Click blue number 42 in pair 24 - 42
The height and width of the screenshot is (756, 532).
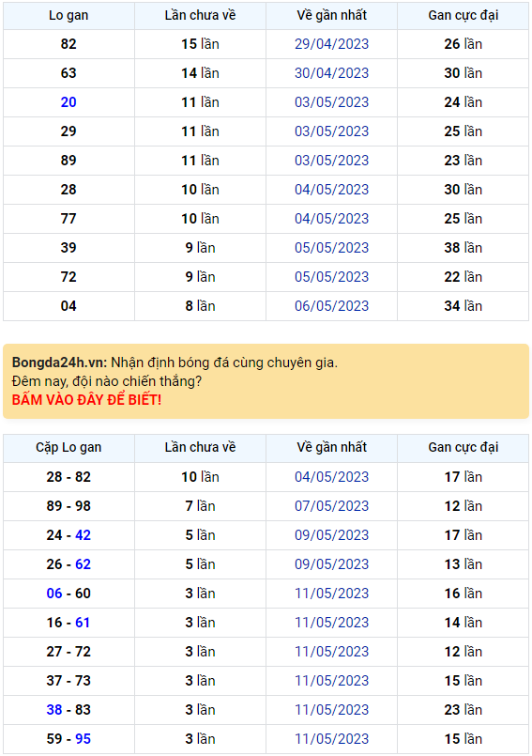tap(83, 535)
